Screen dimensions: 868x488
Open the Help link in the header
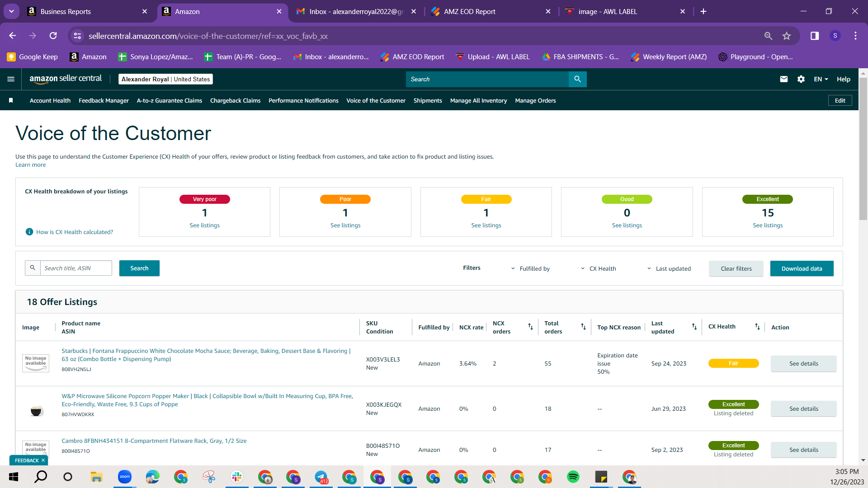click(x=843, y=79)
